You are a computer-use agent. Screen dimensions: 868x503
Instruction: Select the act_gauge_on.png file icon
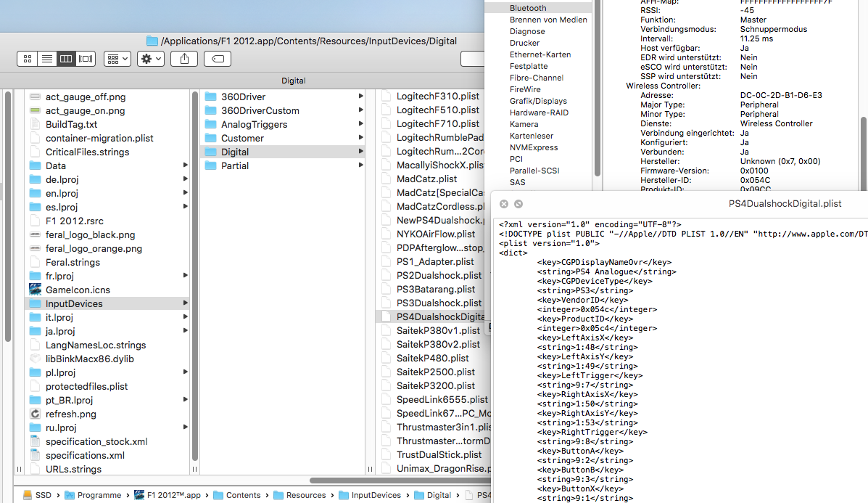pos(36,111)
